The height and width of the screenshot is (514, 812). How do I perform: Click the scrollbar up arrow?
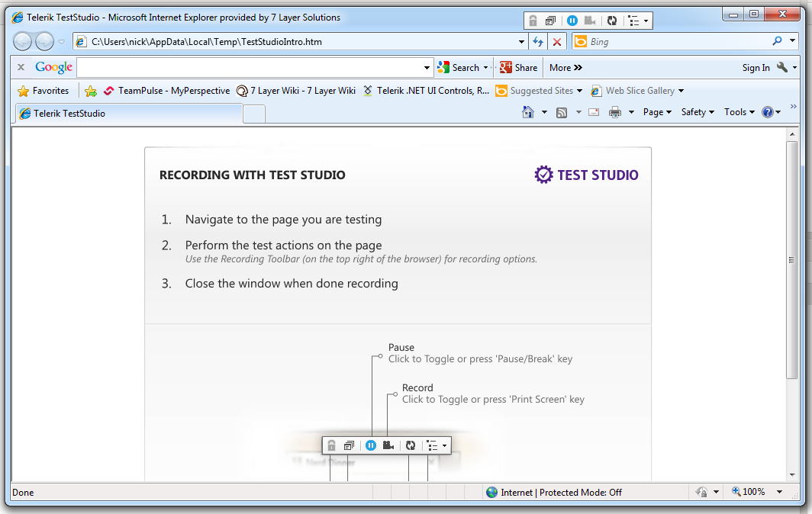(792, 134)
